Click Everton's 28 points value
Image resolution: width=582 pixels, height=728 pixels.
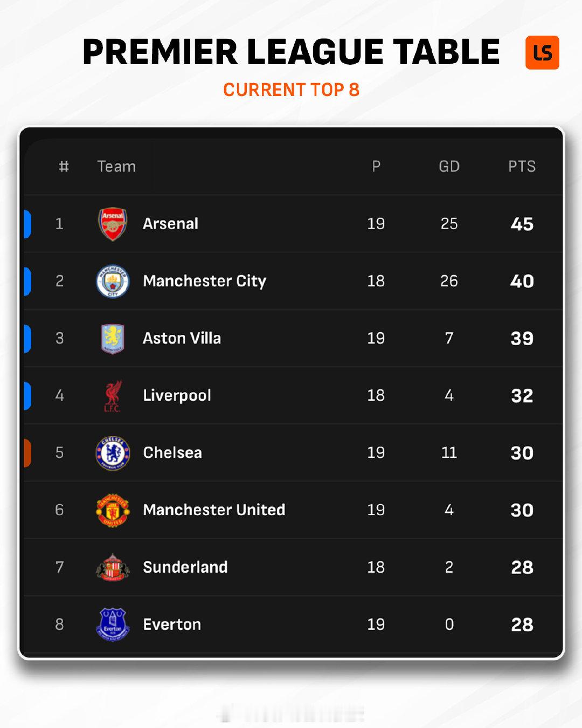pyautogui.click(x=522, y=624)
